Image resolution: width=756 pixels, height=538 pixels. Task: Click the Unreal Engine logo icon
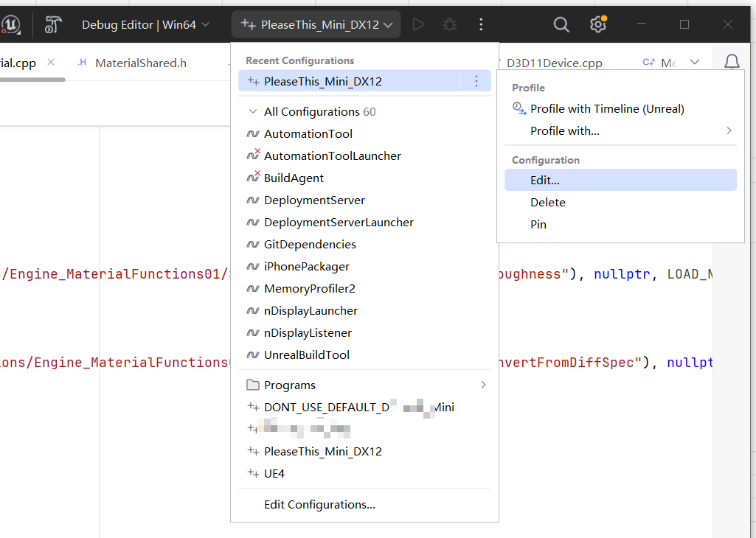tap(10, 24)
